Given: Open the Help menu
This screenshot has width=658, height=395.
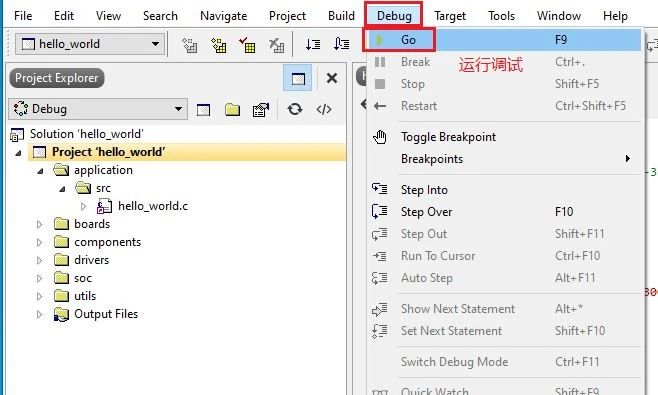Looking at the screenshot, I should 615,16.
